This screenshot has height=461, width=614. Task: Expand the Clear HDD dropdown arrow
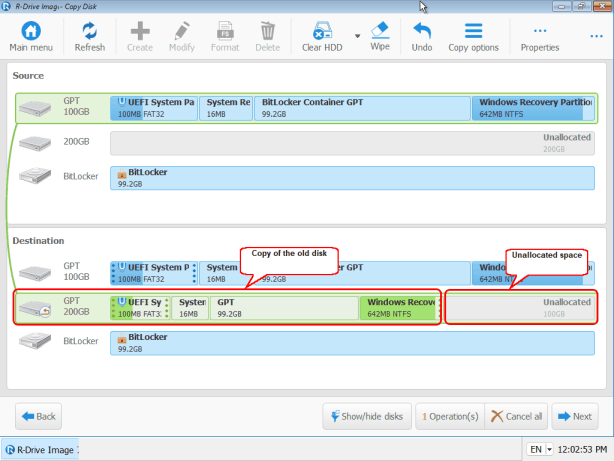tap(356, 36)
